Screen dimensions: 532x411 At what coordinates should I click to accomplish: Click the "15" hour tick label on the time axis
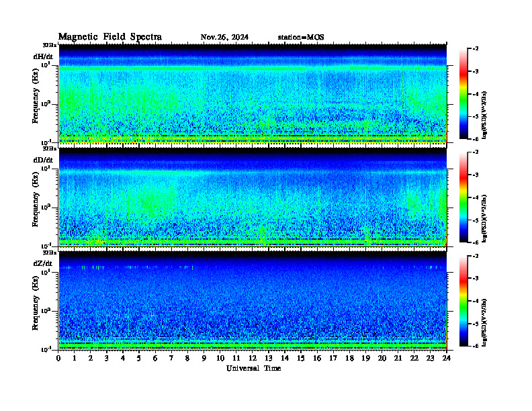coord(301,359)
